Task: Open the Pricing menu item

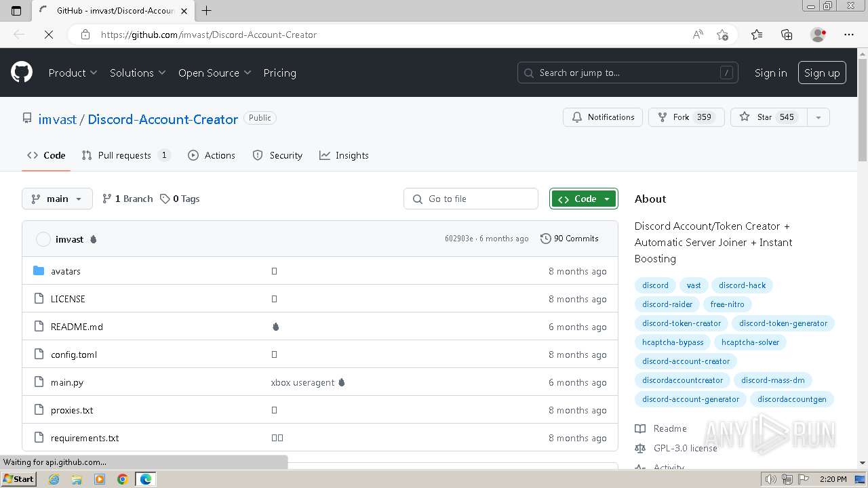Action: (279, 73)
